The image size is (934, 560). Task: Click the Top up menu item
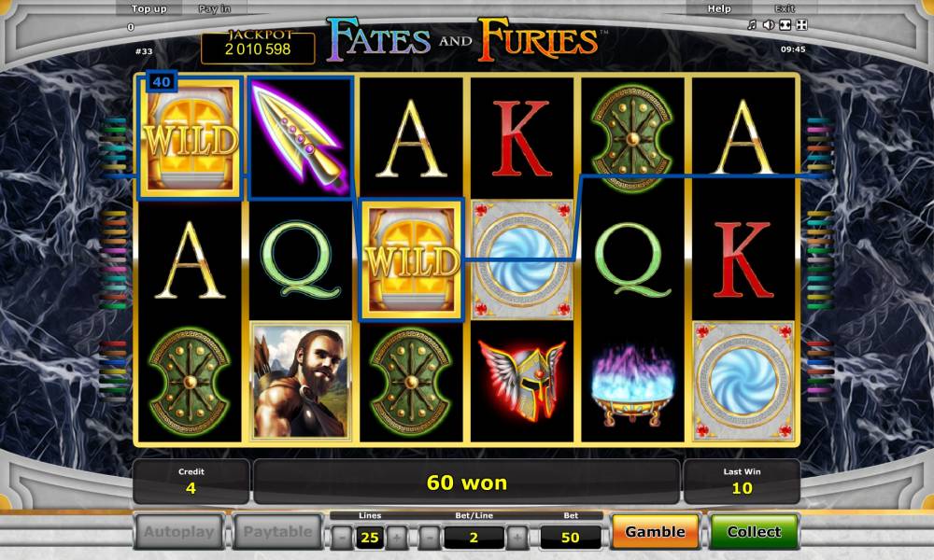click(149, 8)
